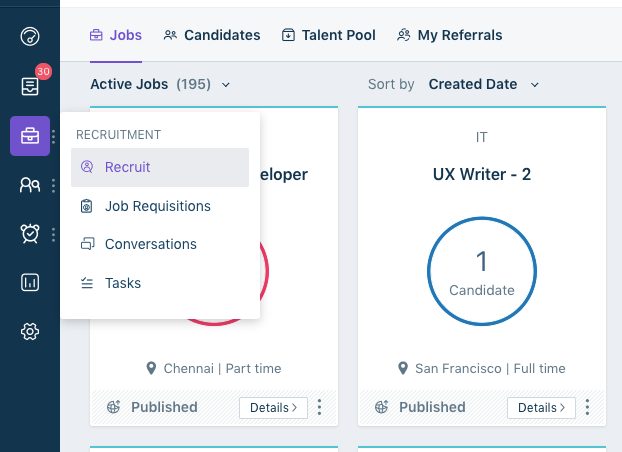Click the 1 Candidate circle

pyautogui.click(x=482, y=271)
